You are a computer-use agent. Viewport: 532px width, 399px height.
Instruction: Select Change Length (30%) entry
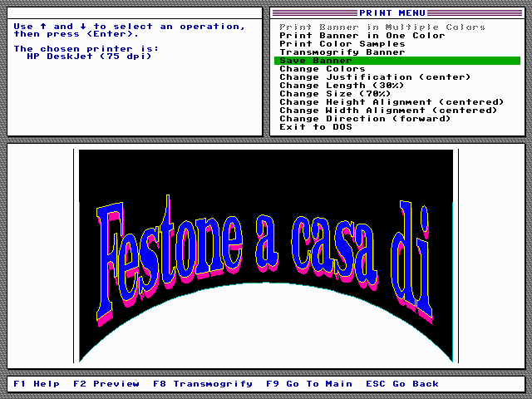click(342, 86)
